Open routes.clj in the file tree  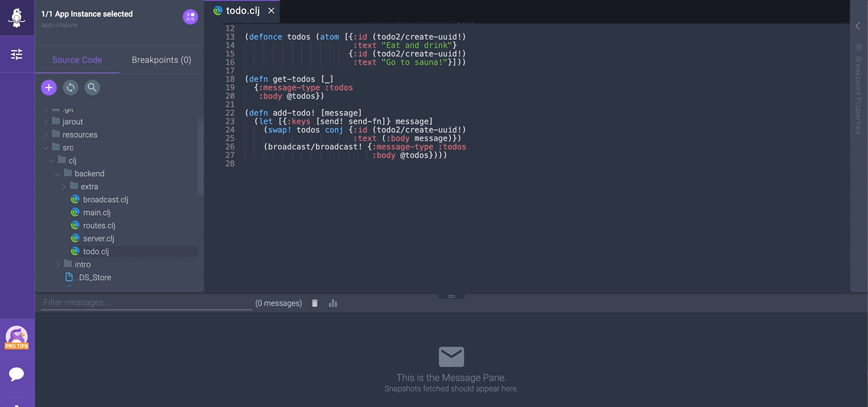pyautogui.click(x=99, y=226)
